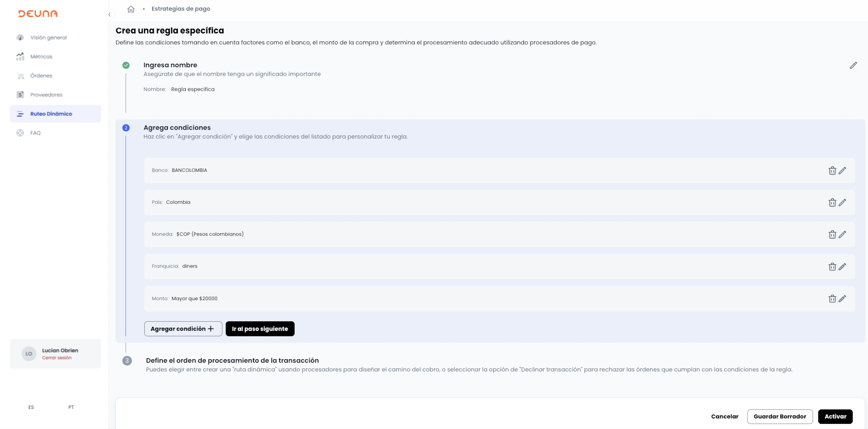Open Visión general in the sidebar
The height and width of the screenshot is (429, 868).
click(x=48, y=37)
